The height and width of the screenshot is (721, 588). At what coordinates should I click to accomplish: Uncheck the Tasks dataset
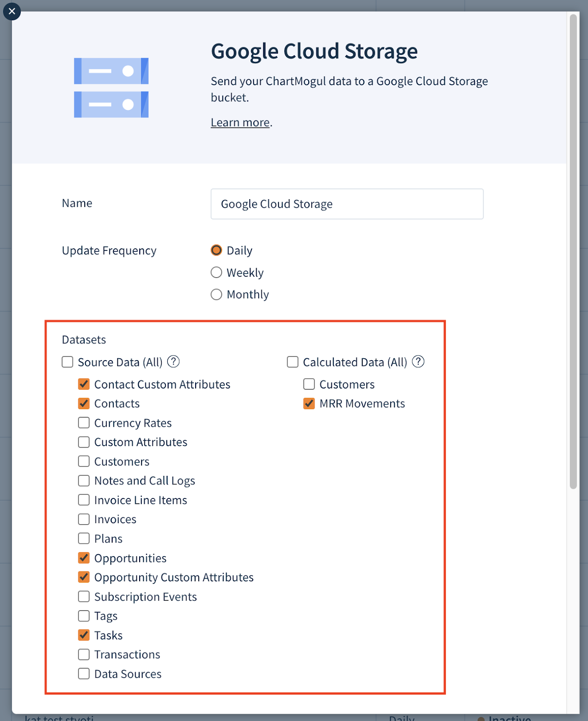coord(84,635)
